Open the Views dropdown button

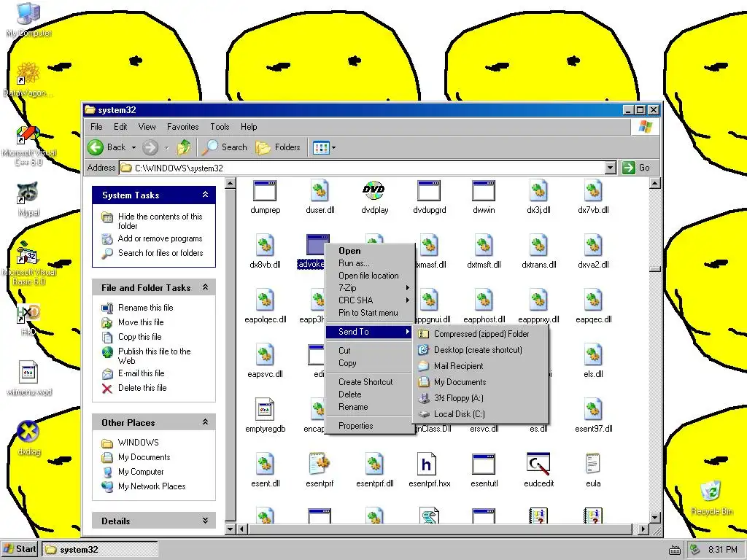pos(324,147)
